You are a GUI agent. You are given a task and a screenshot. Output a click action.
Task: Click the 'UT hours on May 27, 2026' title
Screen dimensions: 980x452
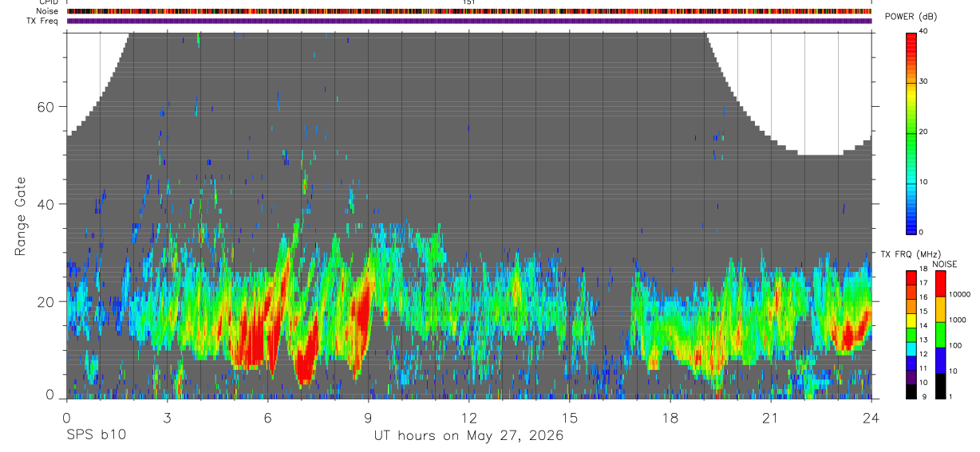click(x=469, y=436)
